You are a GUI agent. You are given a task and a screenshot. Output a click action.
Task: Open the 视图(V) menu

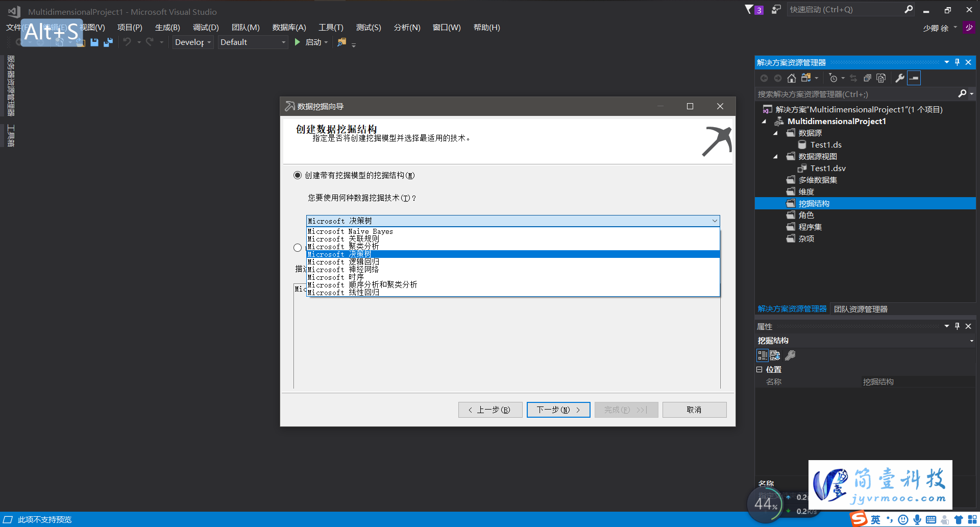point(92,27)
